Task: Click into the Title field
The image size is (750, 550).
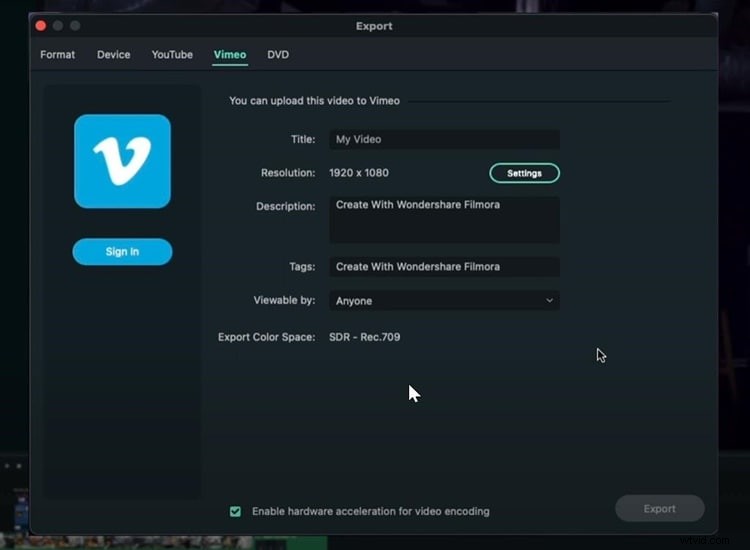Action: [x=444, y=140]
